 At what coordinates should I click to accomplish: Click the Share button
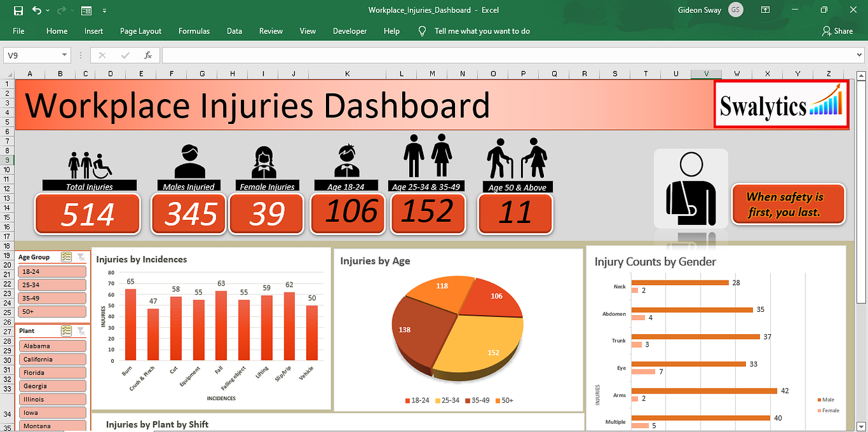[x=837, y=31]
